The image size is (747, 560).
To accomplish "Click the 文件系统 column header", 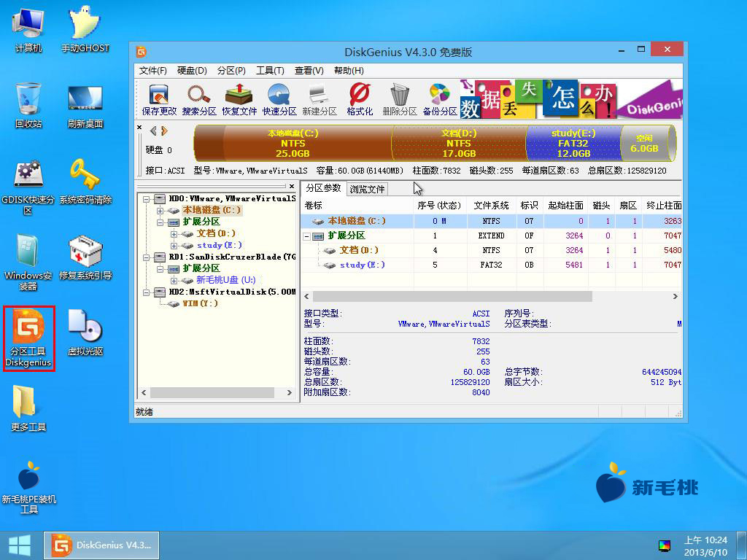I will click(x=491, y=205).
